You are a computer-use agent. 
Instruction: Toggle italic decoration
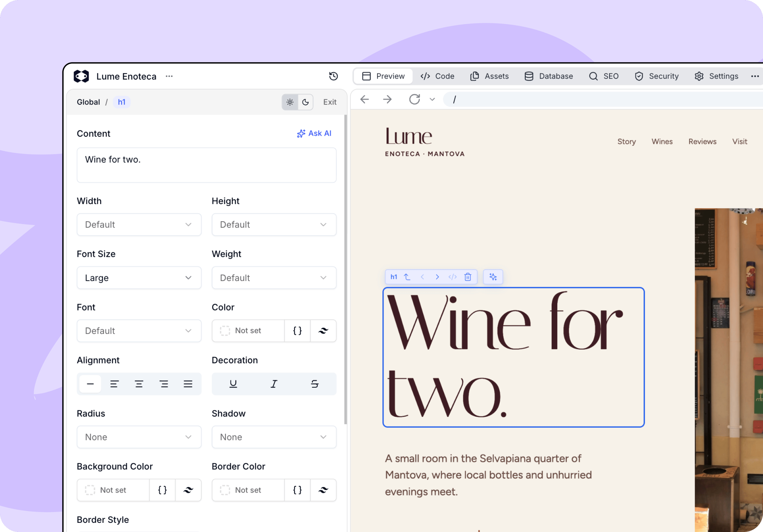(x=274, y=384)
